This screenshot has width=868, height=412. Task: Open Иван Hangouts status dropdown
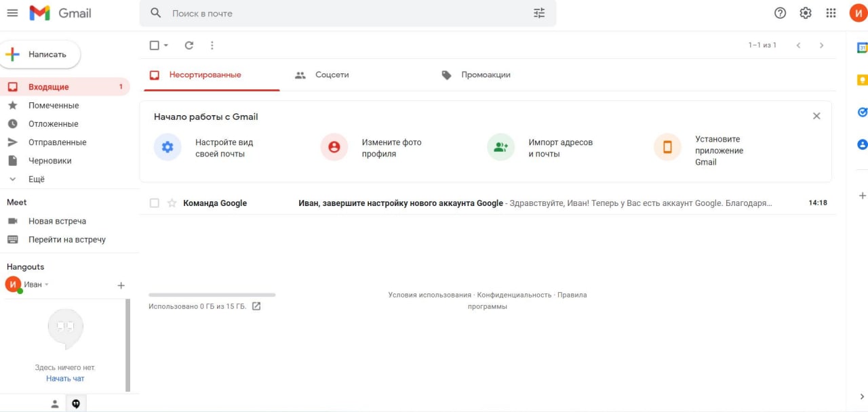click(46, 285)
